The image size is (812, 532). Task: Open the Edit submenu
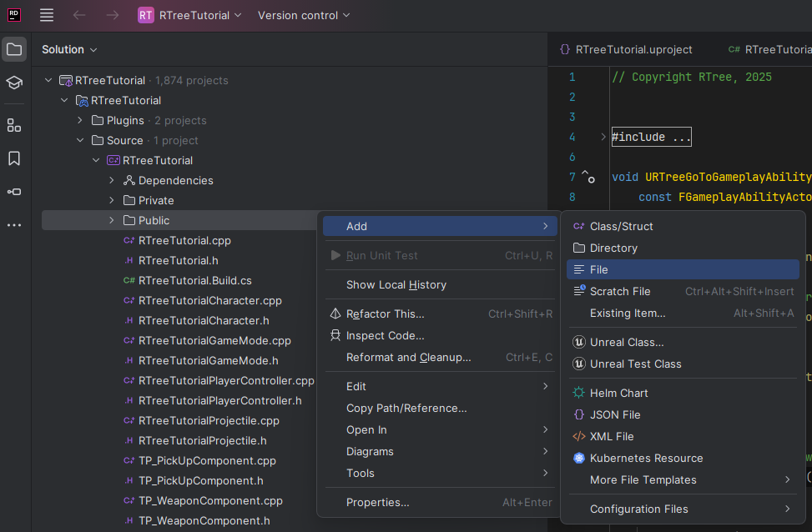click(x=440, y=386)
